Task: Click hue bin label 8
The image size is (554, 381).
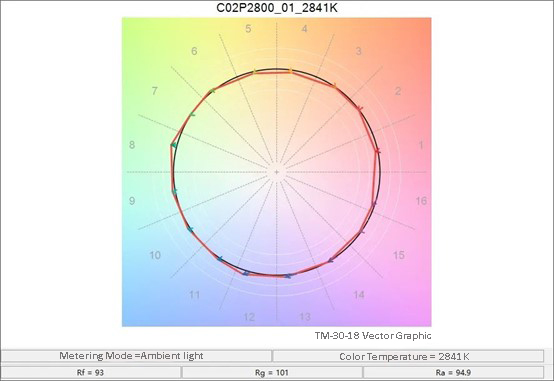Action: click(132, 145)
